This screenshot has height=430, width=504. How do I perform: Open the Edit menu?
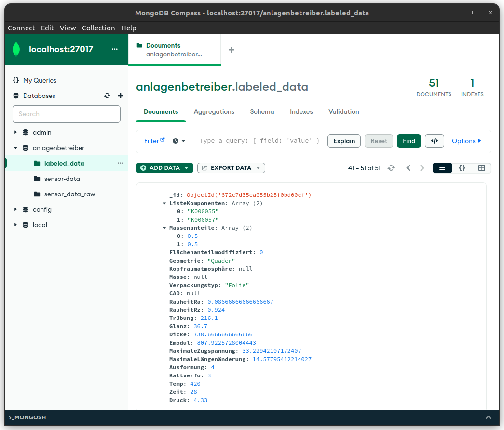(x=47, y=28)
